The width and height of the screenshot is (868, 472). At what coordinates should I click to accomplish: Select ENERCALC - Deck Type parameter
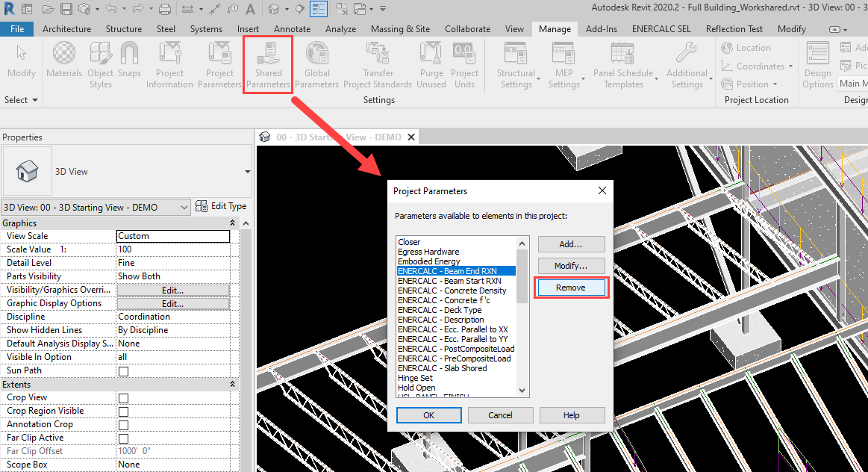coord(440,310)
